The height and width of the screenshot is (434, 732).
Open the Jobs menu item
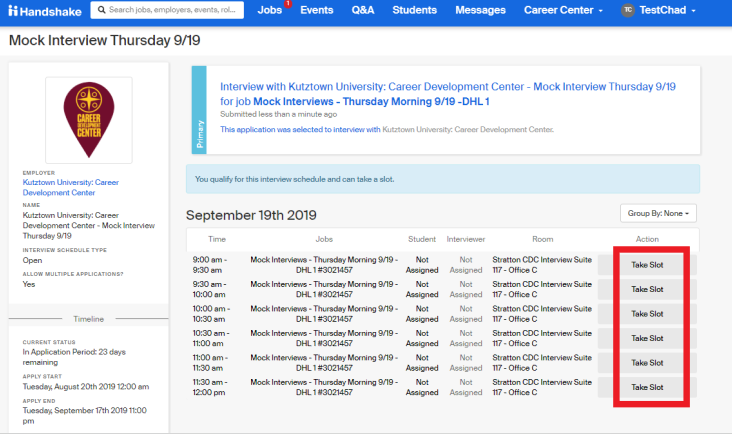(x=269, y=11)
